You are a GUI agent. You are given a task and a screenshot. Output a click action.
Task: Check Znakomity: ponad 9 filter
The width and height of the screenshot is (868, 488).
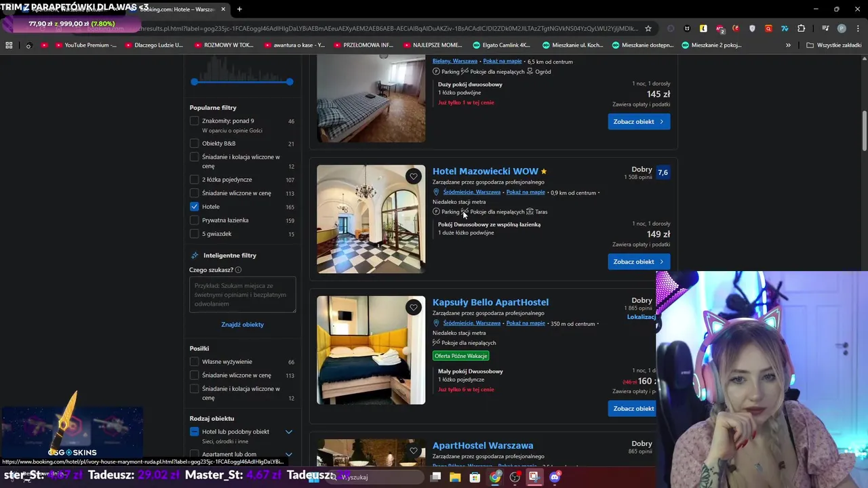coord(195,121)
